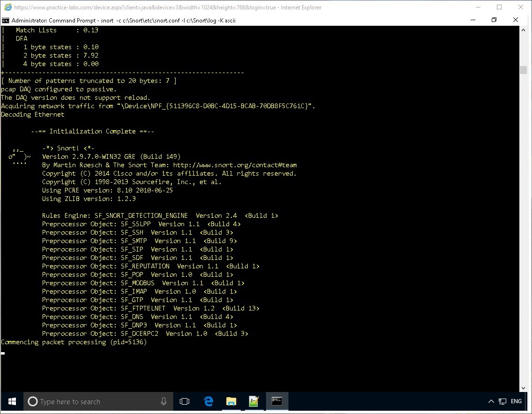Image resolution: width=532 pixels, height=414 pixels.
Task: Open File Explorer from the taskbar
Action: click(x=231, y=401)
